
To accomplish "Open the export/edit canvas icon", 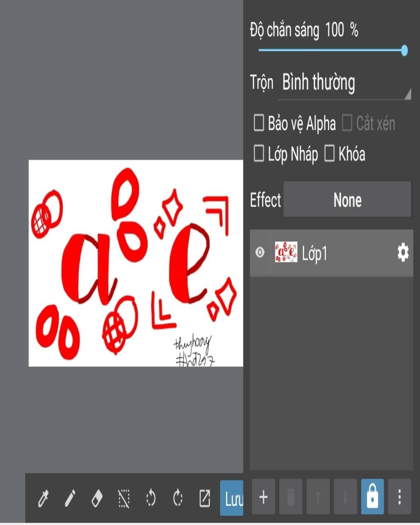I will (205, 498).
